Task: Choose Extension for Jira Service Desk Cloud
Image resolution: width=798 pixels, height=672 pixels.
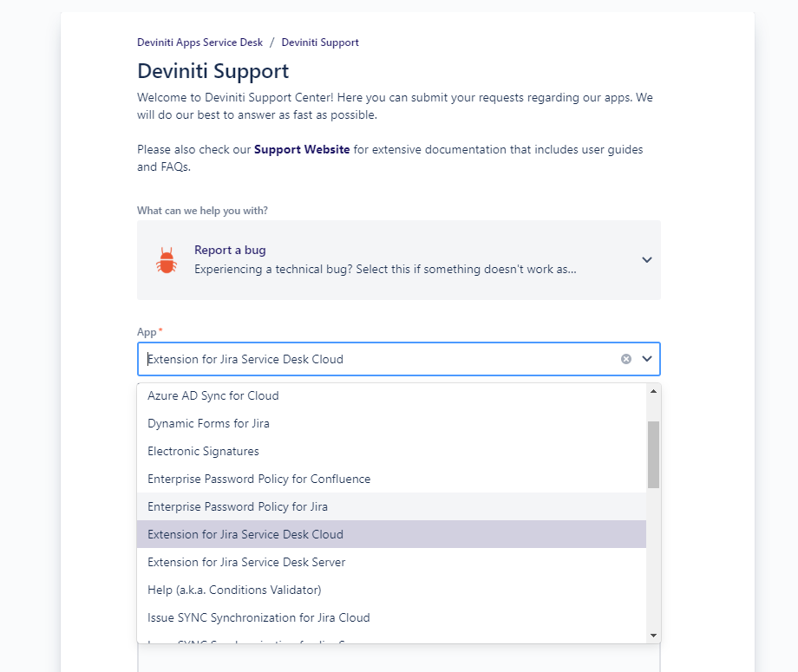Action: (x=391, y=534)
